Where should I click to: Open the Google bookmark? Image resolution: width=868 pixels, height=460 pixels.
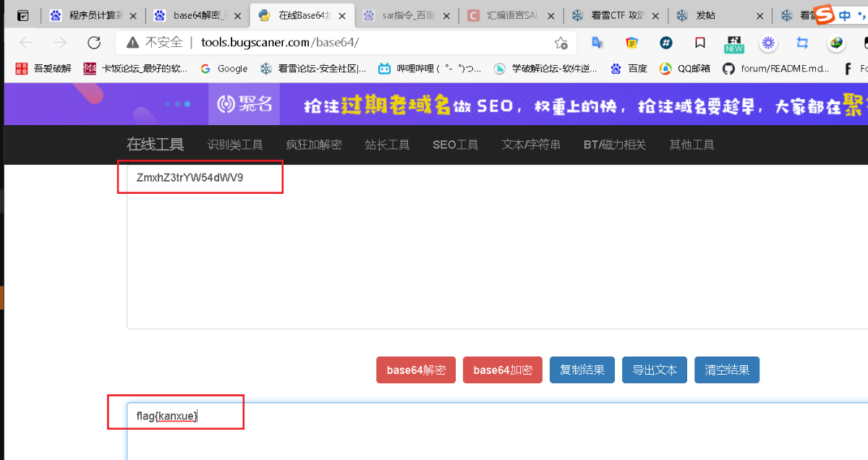point(224,69)
